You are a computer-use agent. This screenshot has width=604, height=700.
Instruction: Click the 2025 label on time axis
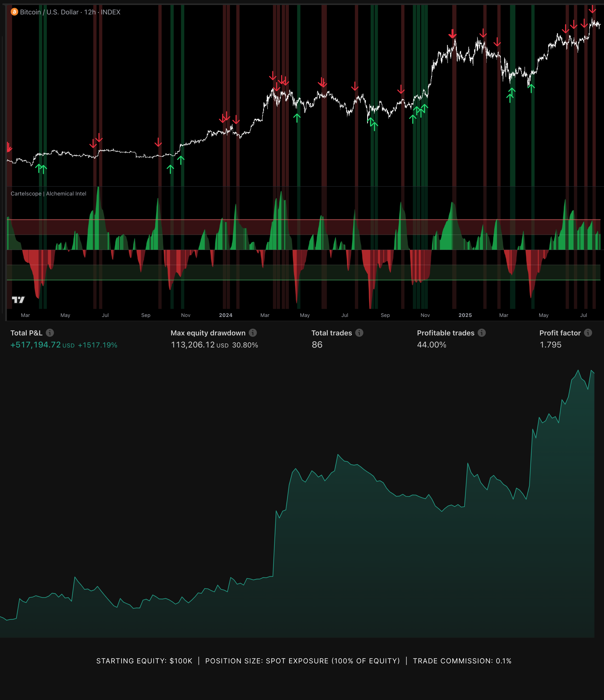point(465,315)
